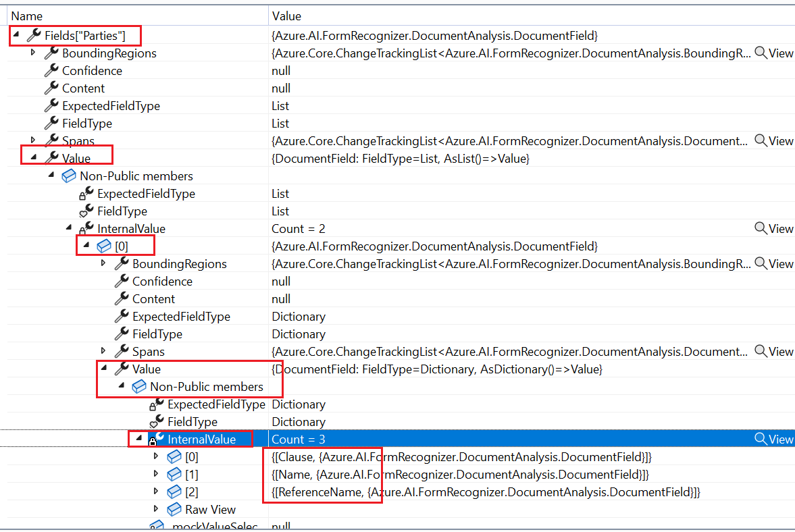The width and height of the screenshot is (795, 532).
Task: Click the wrench icon of the Value row showing AsDictionary()
Action: (121, 369)
